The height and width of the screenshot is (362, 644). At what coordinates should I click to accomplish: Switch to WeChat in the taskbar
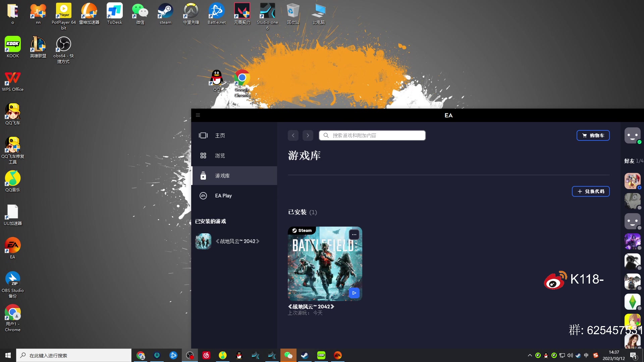click(x=288, y=355)
